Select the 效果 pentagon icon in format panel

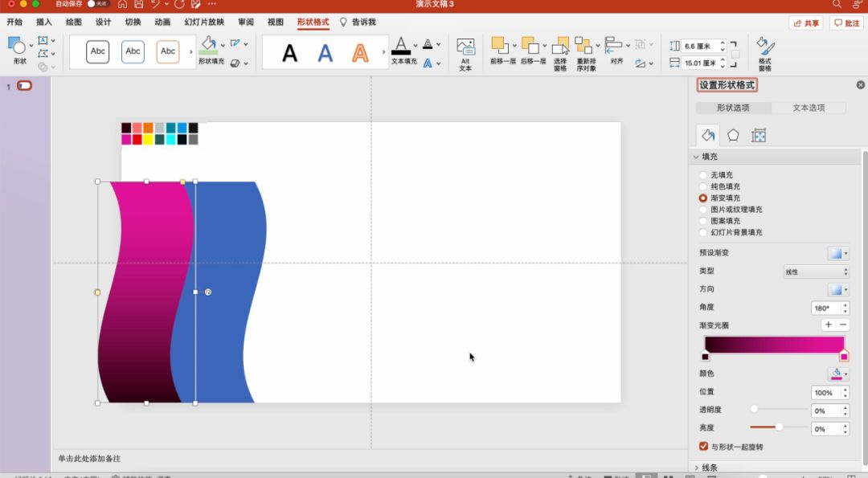pyautogui.click(x=733, y=136)
